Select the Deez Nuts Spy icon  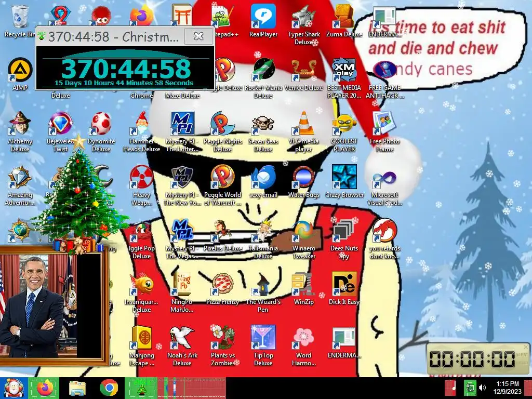344,238
